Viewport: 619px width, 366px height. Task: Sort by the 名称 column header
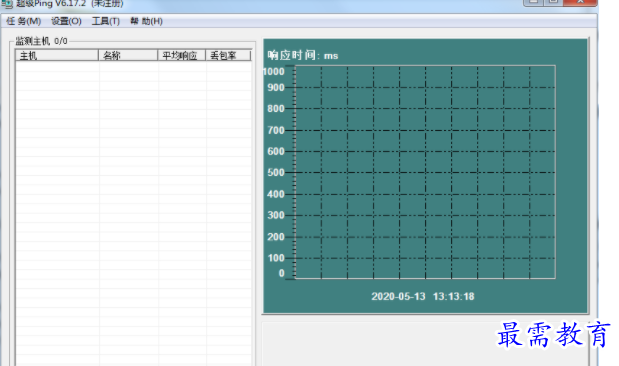(128, 56)
